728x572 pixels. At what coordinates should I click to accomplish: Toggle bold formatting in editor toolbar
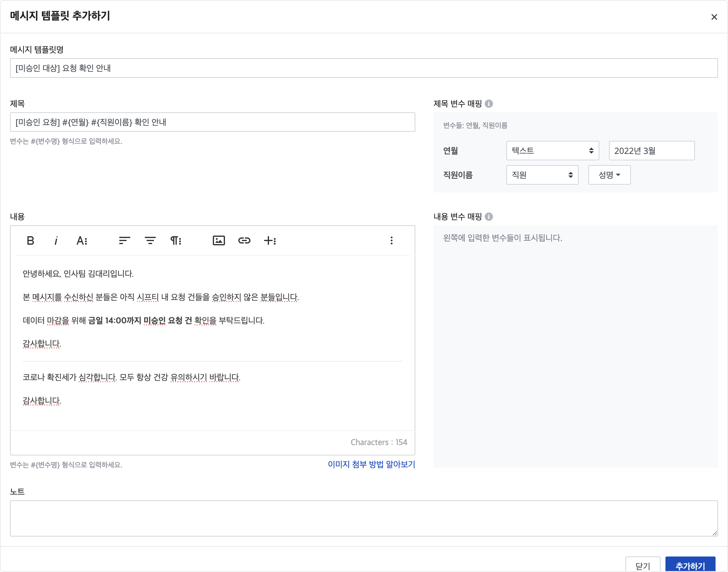30,240
